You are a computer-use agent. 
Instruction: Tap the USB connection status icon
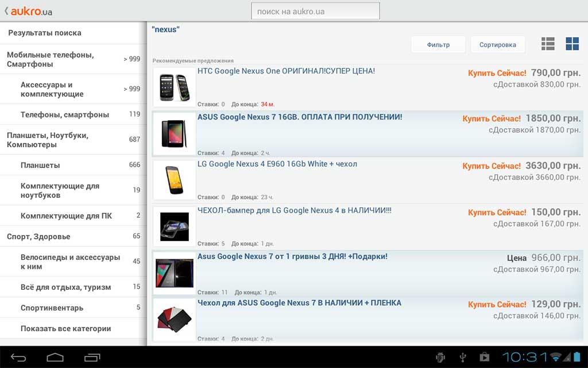[463, 357]
